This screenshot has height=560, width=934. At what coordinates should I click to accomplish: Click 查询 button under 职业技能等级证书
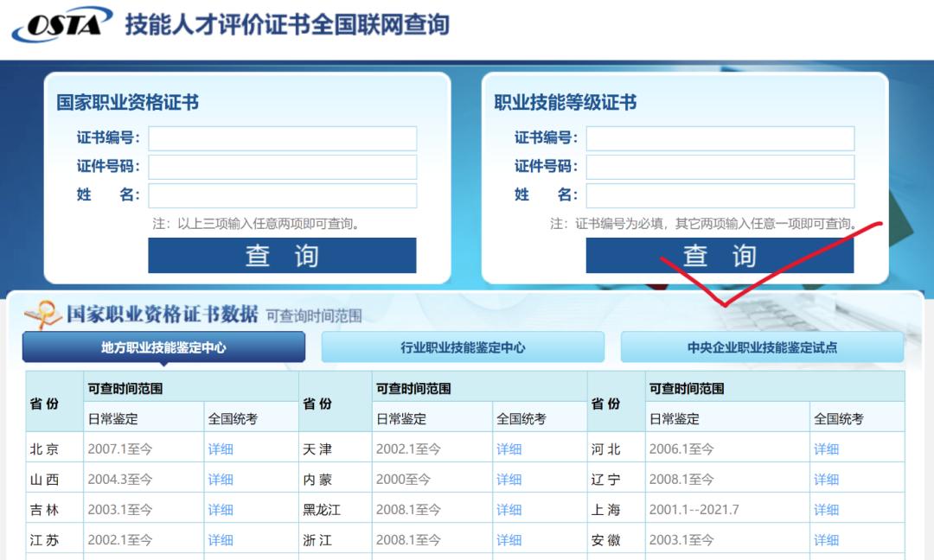point(720,255)
